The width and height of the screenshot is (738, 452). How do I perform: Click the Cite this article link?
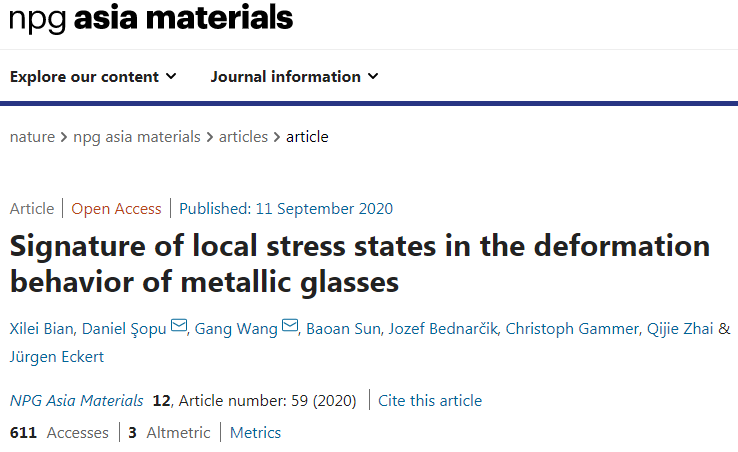[x=430, y=401]
